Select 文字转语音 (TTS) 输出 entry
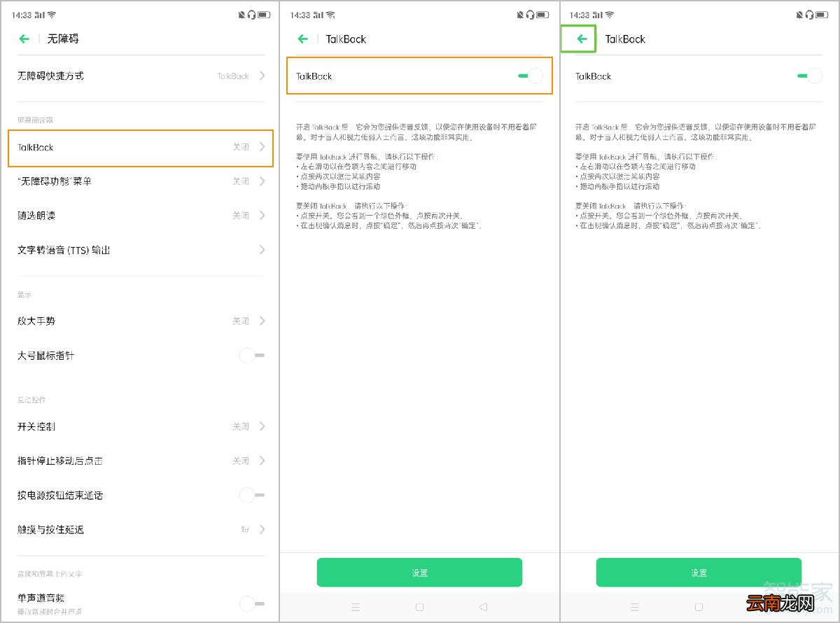 (140, 250)
